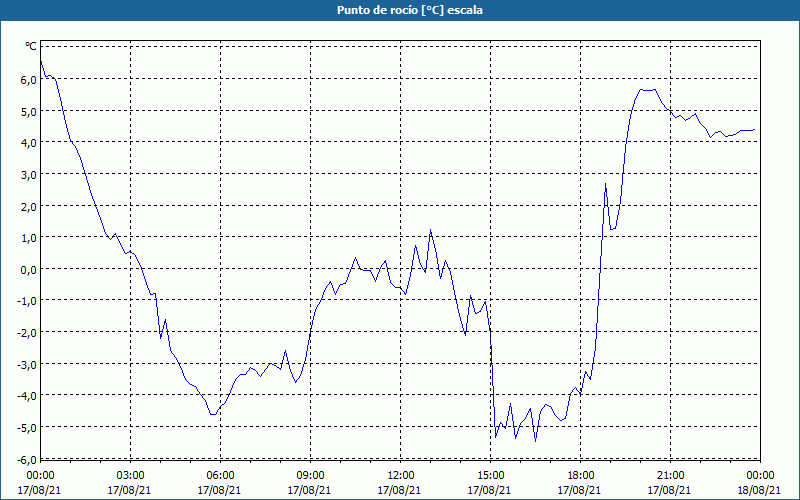Click the '17/08/21' date under 12:00
The width and height of the screenshot is (800, 500).
[400, 490]
